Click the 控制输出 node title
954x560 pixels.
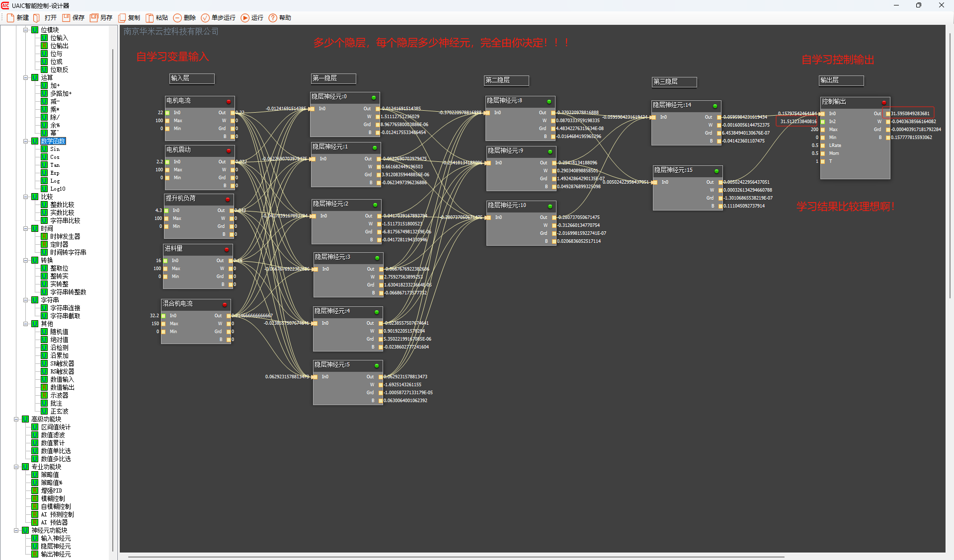pos(834,102)
